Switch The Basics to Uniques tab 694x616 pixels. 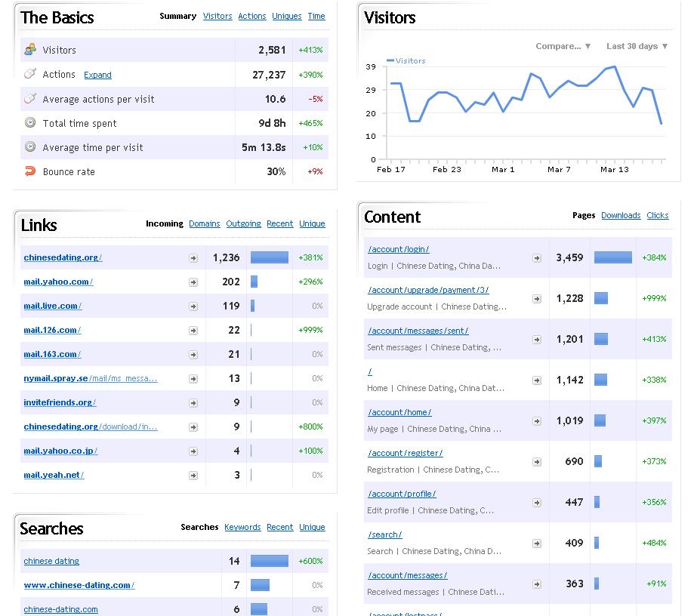tap(287, 16)
